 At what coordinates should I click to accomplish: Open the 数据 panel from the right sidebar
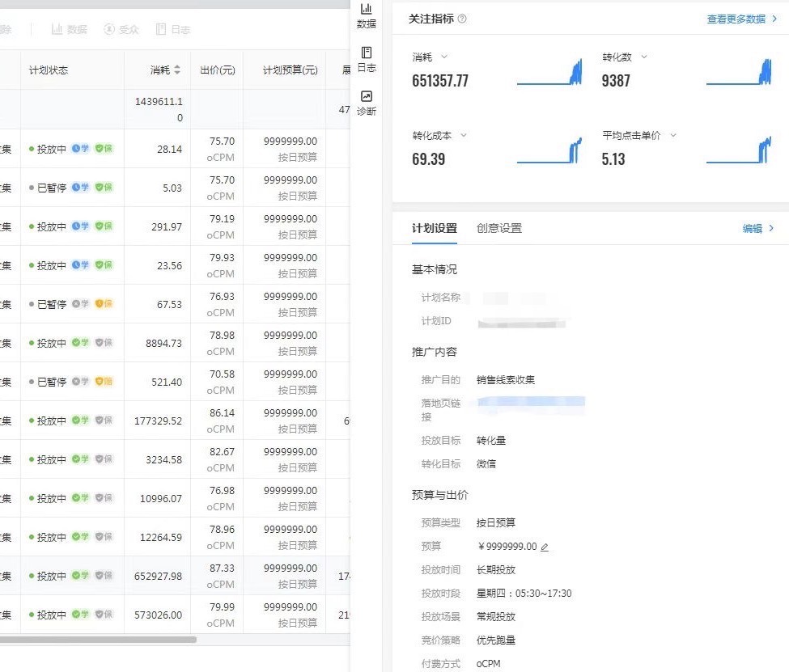366,15
